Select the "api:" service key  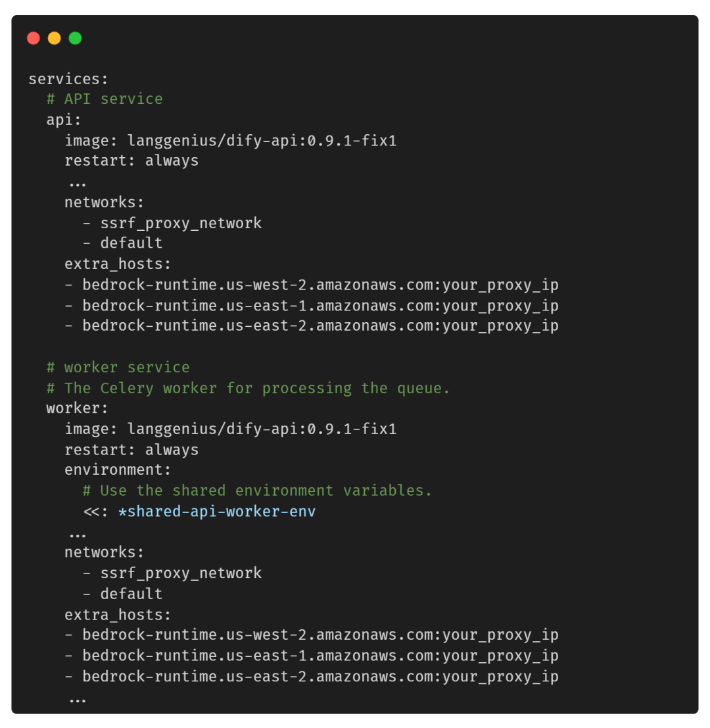pos(64,120)
